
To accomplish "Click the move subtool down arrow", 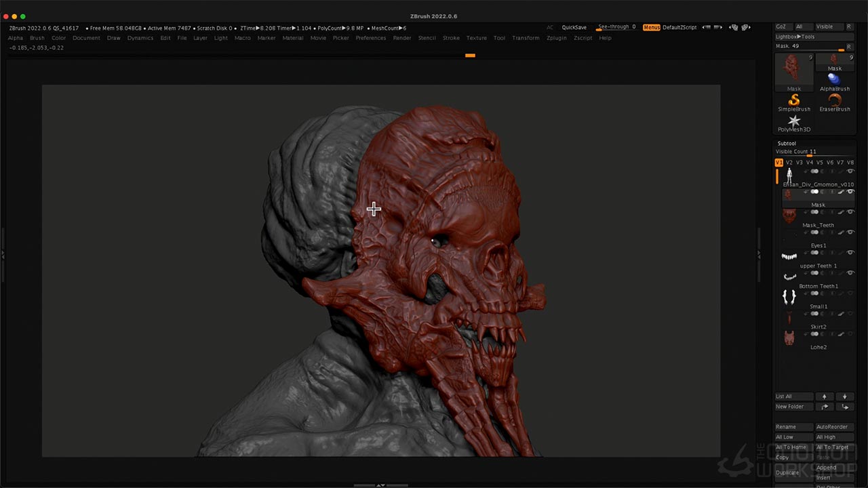I will click(x=845, y=396).
